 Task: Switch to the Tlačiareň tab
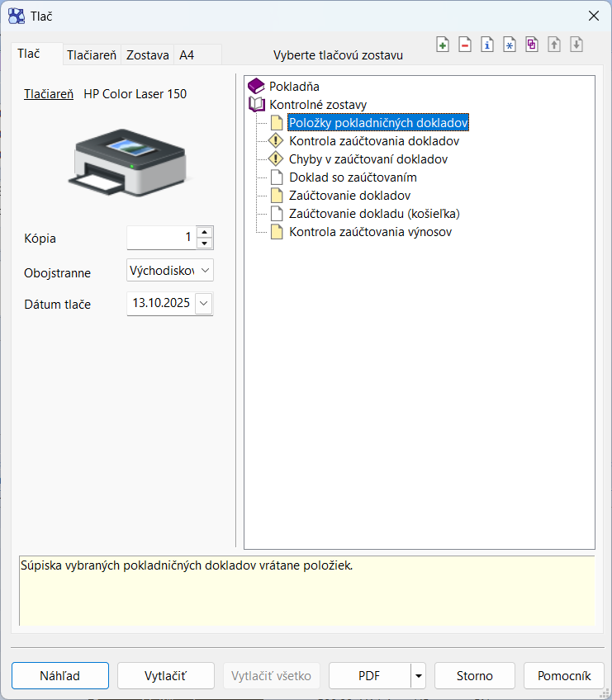pos(92,55)
